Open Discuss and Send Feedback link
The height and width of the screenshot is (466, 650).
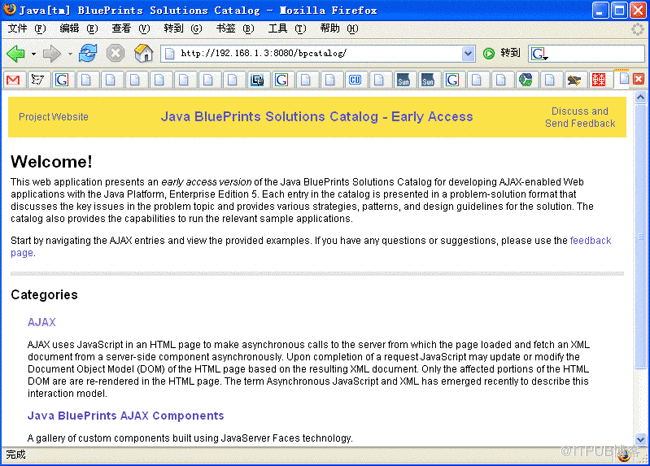pos(580,117)
